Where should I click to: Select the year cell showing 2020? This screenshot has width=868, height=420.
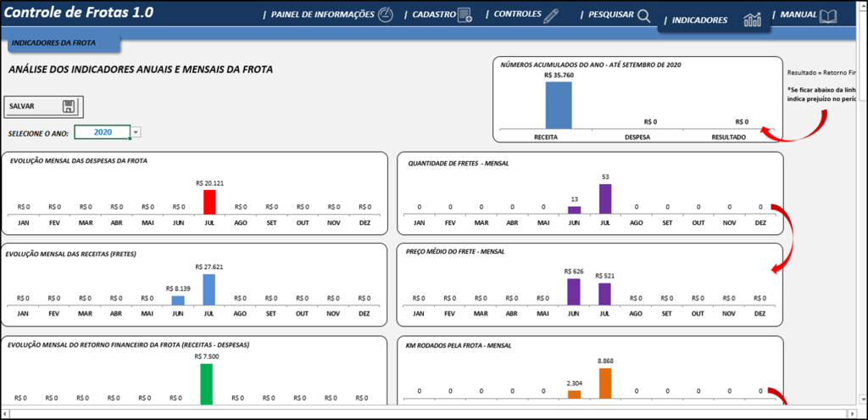(x=103, y=132)
